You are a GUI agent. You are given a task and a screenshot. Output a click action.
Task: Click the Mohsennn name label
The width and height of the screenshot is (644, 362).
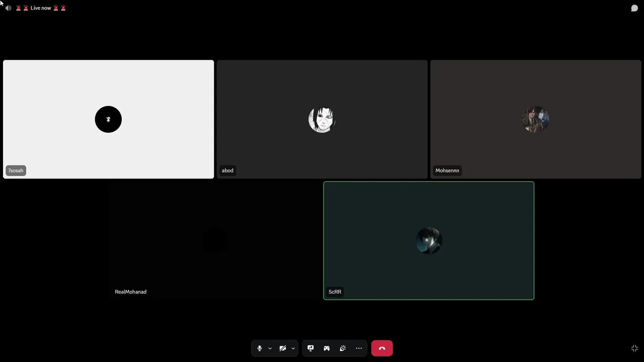click(447, 170)
